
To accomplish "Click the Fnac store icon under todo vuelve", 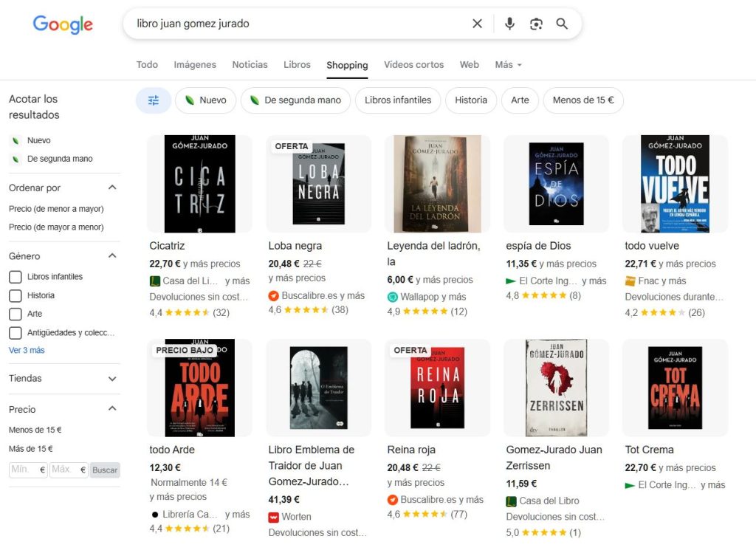I will click(630, 281).
